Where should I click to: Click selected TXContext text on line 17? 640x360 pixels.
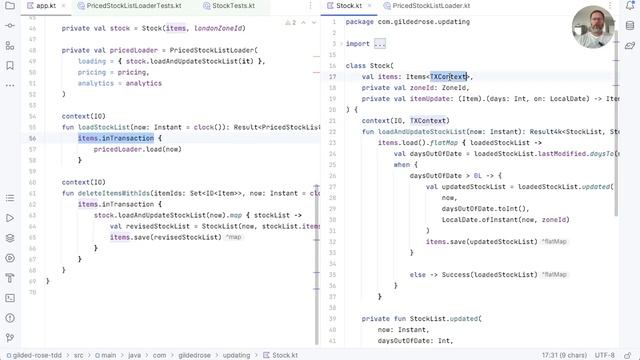(448, 77)
